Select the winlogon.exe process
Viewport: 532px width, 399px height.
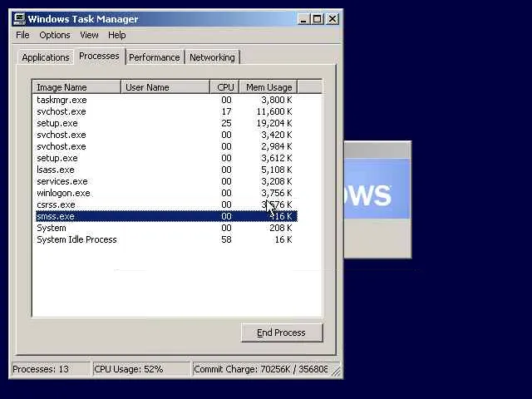pyautogui.click(x=166, y=193)
